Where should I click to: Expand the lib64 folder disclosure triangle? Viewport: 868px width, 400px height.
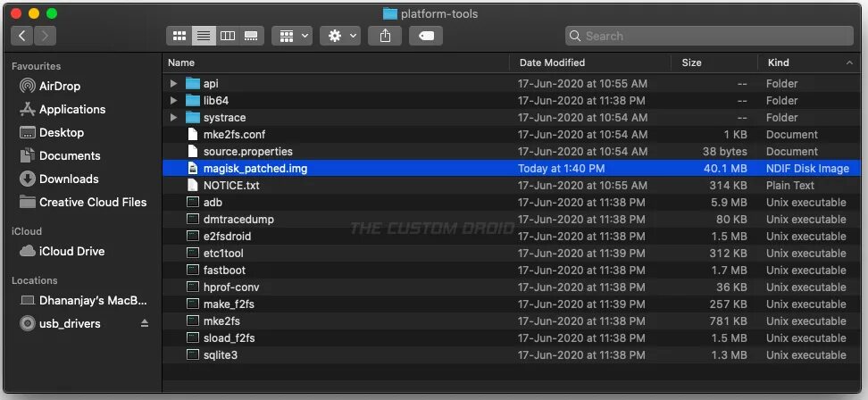coord(173,101)
